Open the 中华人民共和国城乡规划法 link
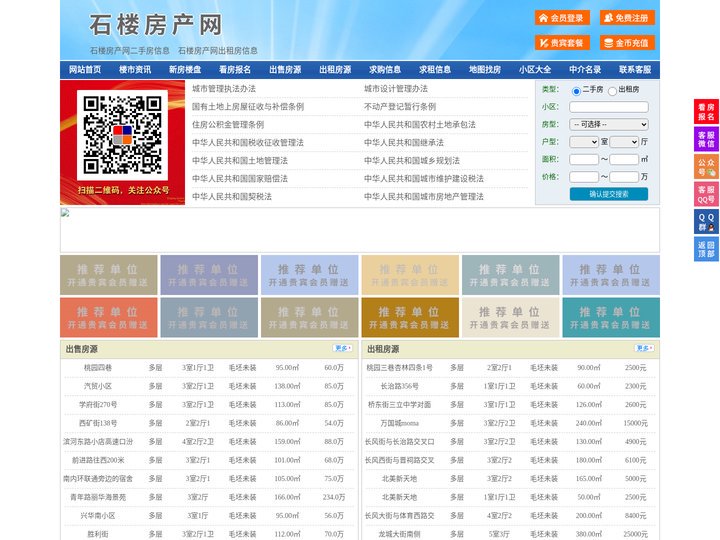 click(x=412, y=161)
